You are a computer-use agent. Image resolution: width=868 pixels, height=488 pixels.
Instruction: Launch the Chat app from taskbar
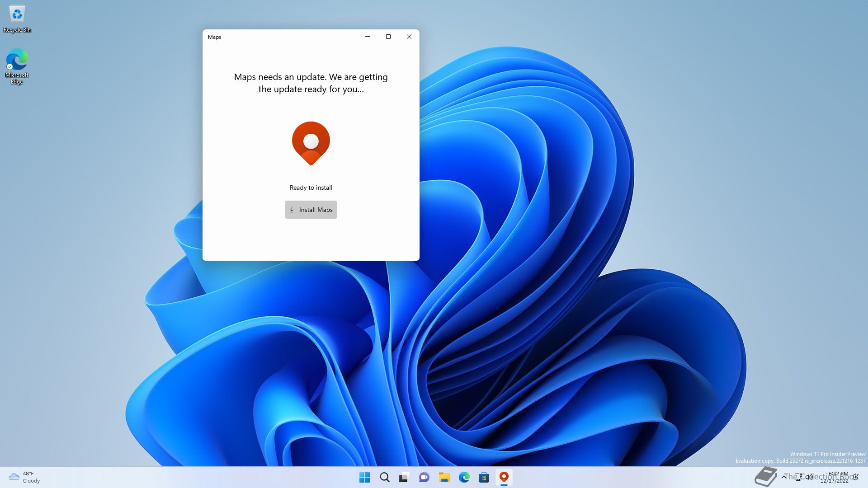tap(424, 477)
